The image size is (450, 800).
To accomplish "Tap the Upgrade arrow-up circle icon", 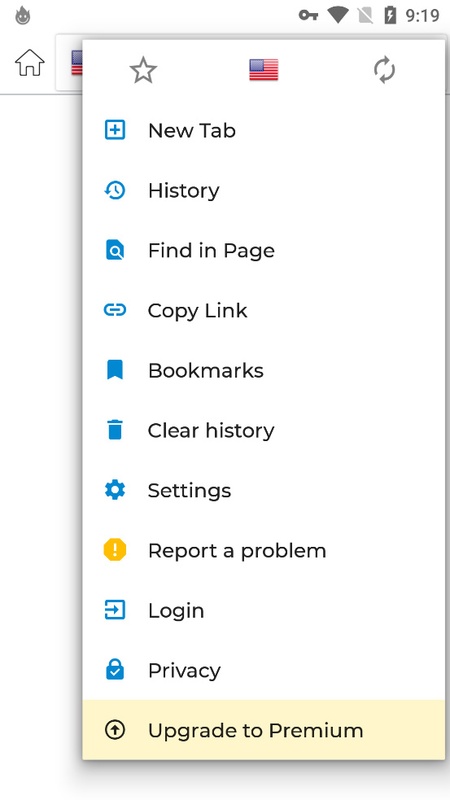I will (115, 730).
